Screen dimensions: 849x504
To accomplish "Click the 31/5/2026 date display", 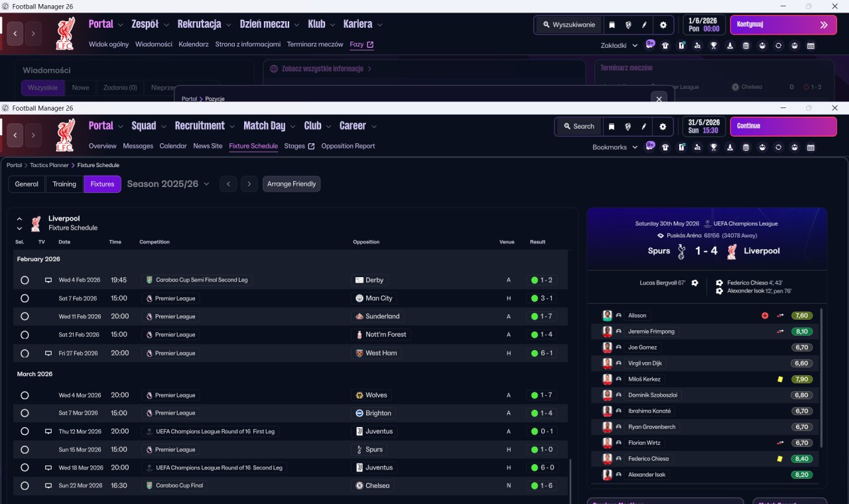I will click(704, 126).
